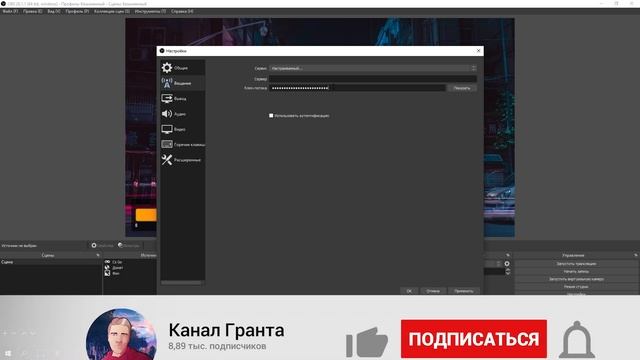The height and width of the screenshot is (360, 640).
Task: Click into the stream key field
Action: pos(357,88)
